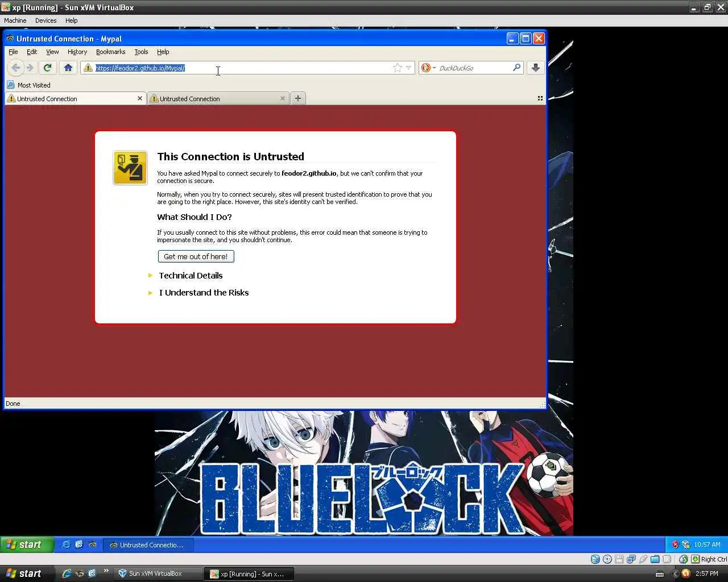Click guest quick launch Internet Explorer icon

(x=66, y=544)
